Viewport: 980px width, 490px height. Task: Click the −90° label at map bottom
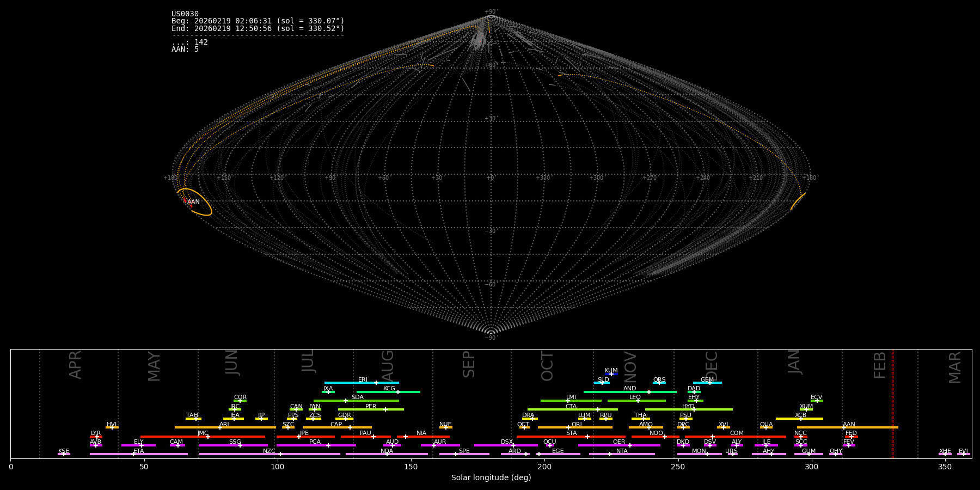(491, 338)
